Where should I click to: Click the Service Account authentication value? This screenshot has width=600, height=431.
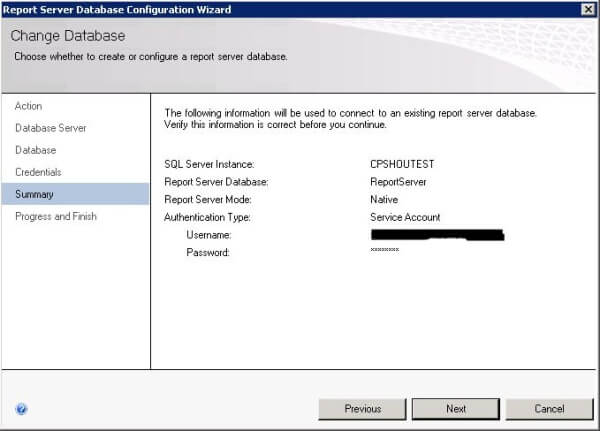(405, 217)
